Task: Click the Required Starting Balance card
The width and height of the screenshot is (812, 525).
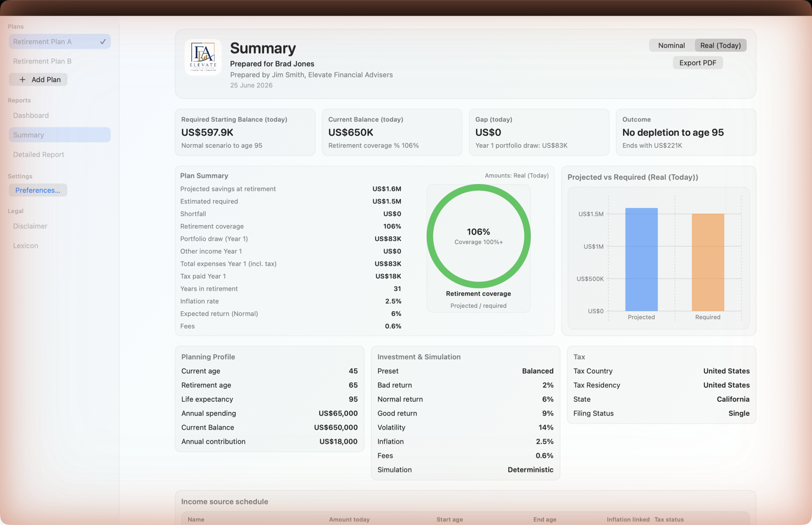Action: 245,132
